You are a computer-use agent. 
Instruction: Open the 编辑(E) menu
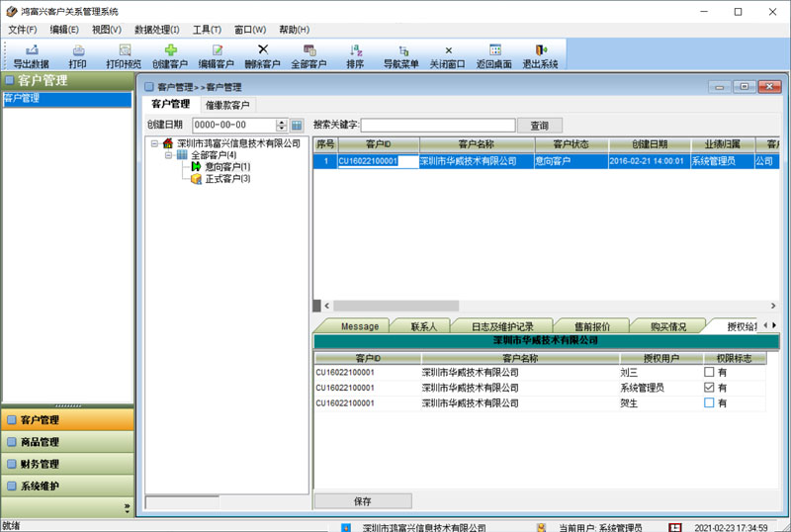pos(64,30)
